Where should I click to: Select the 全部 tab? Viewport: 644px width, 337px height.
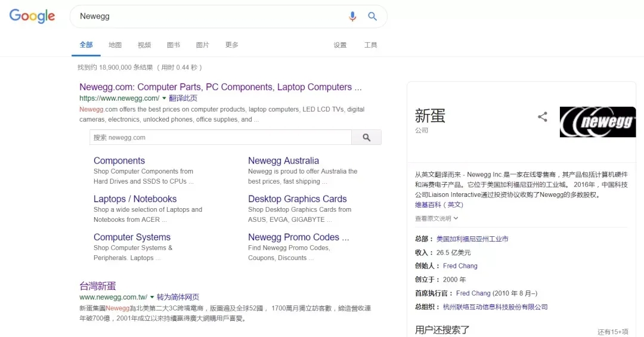86,45
